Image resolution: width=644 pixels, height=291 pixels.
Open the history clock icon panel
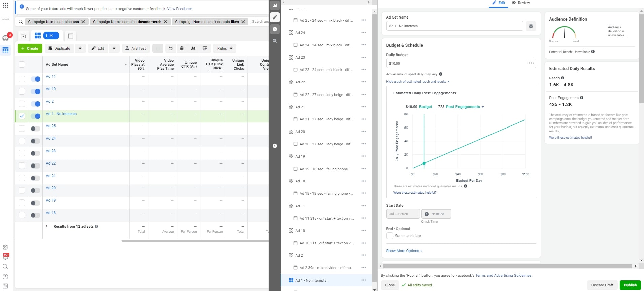(275, 29)
